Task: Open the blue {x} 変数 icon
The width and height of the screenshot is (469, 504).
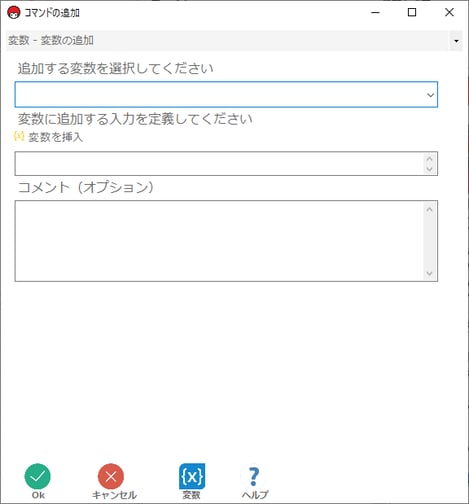Action: pos(192,476)
